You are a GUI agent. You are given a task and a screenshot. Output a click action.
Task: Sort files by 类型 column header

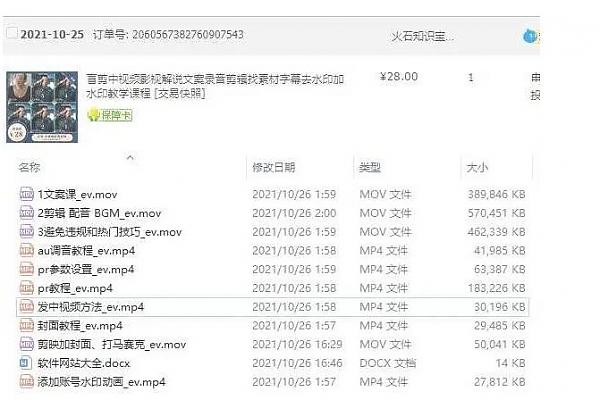coord(370,168)
